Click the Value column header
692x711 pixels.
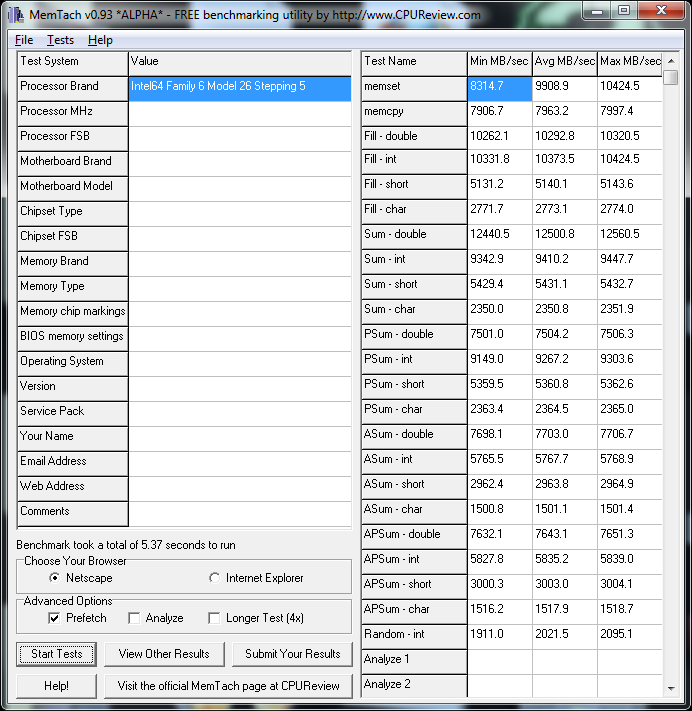click(x=240, y=63)
